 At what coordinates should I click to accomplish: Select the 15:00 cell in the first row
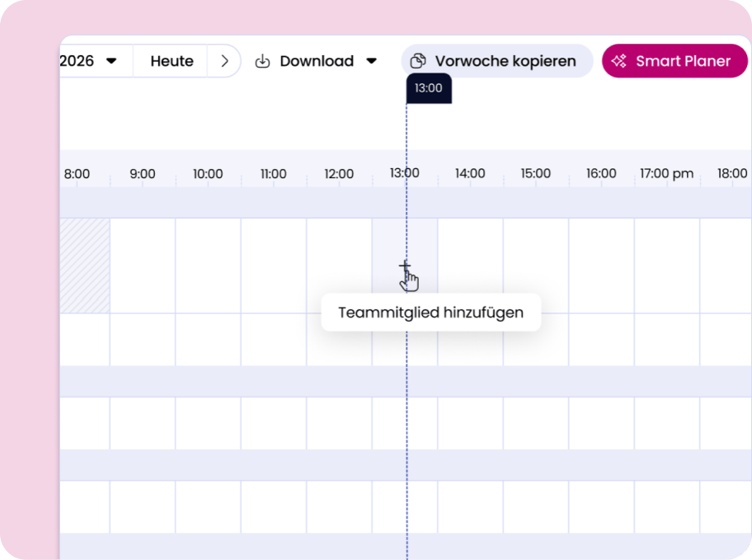(535, 266)
